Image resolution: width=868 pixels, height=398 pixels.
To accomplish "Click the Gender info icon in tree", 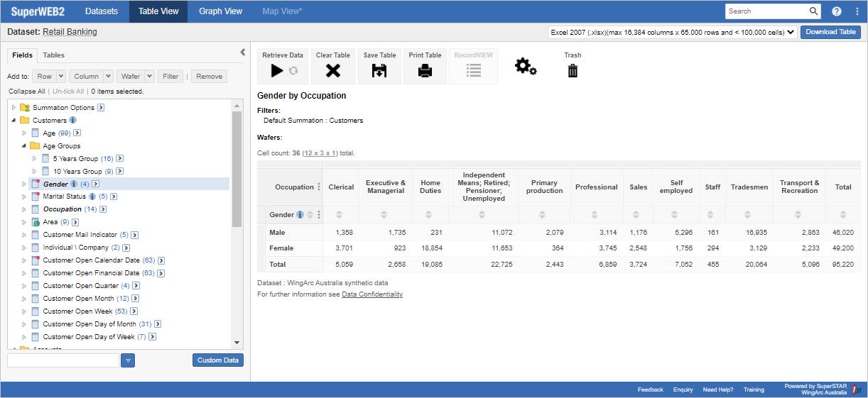I will coord(75,184).
